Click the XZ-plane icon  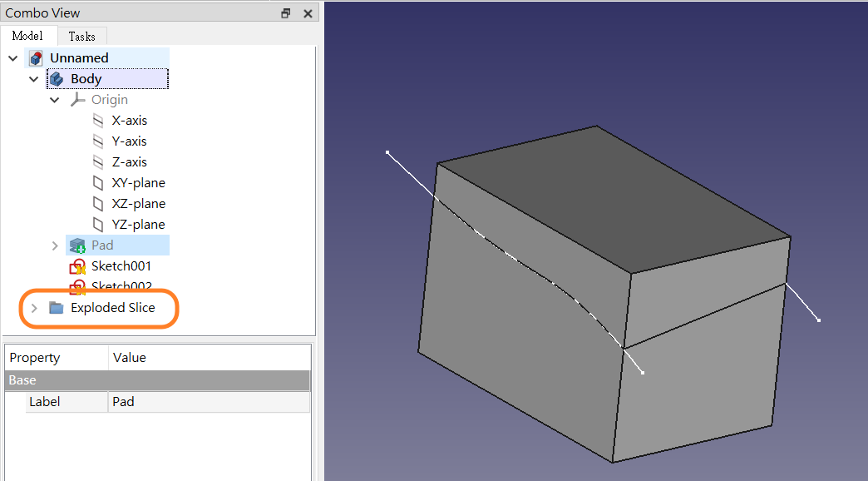98,203
